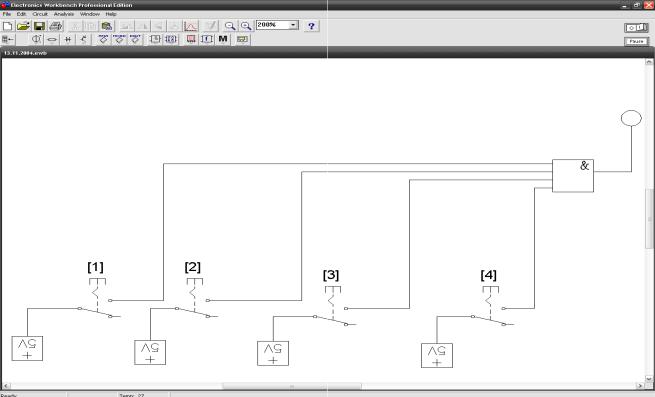Open the Basic components bin
The image size is (655, 397).
[52, 39]
